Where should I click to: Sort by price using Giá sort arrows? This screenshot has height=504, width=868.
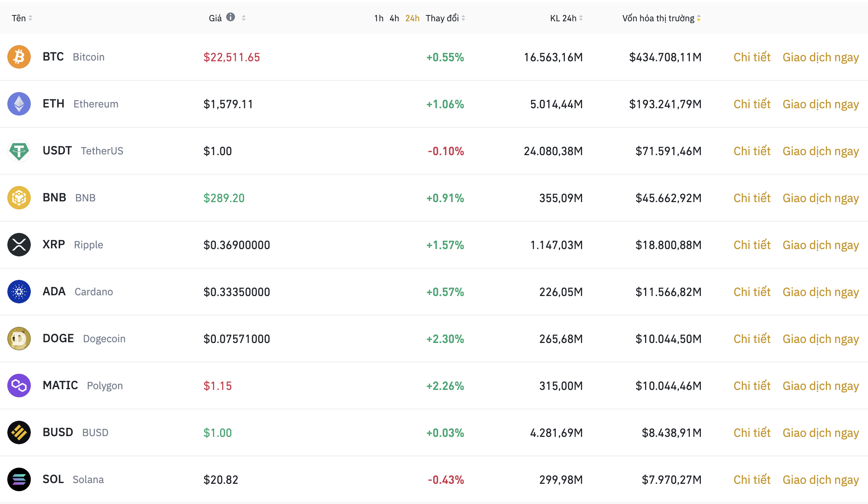(x=244, y=18)
